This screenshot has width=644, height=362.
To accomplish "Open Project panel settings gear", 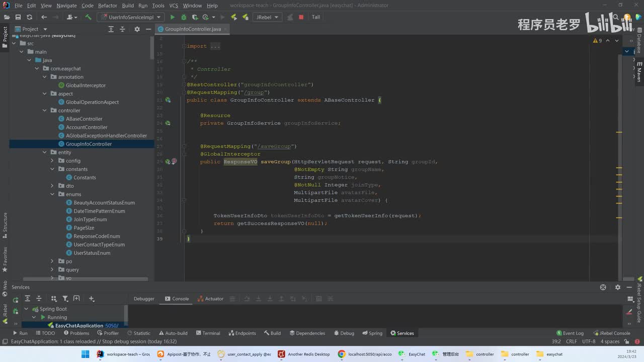I will pyautogui.click(x=137, y=29).
